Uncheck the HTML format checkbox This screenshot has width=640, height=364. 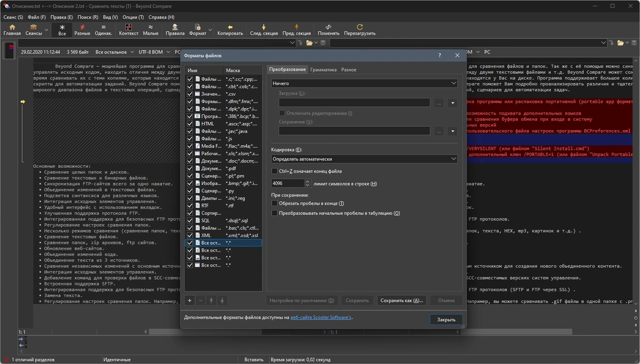point(190,124)
